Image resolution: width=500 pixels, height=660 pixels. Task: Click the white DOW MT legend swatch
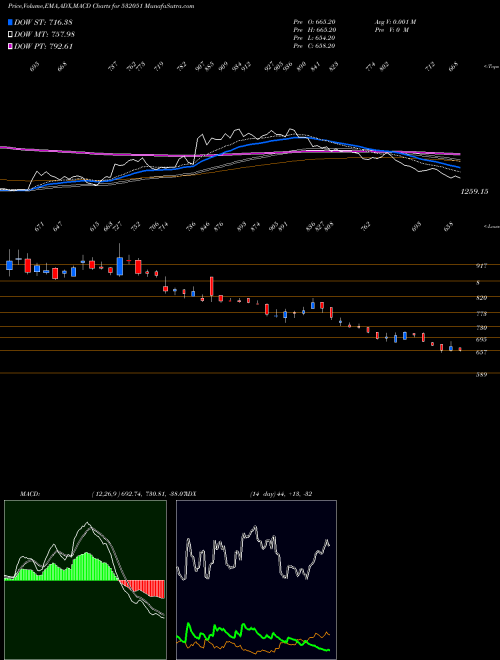pyautogui.click(x=11, y=35)
